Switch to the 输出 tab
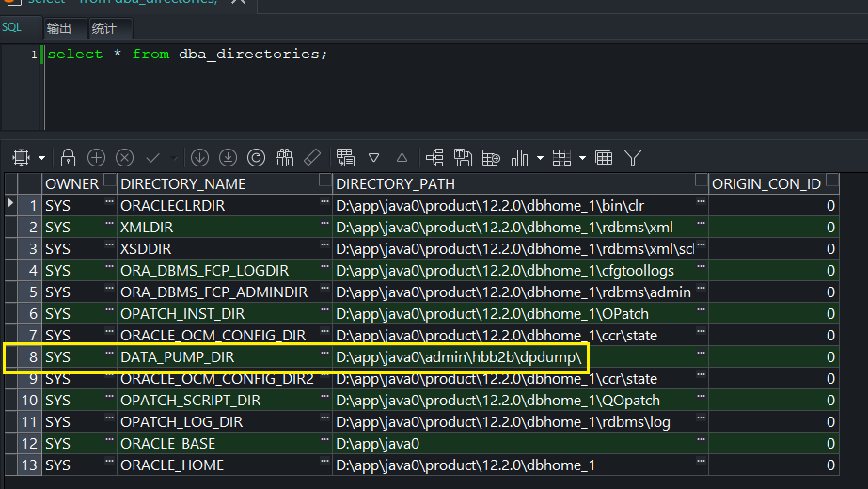868x489 pixels. [x=59, y=28]
